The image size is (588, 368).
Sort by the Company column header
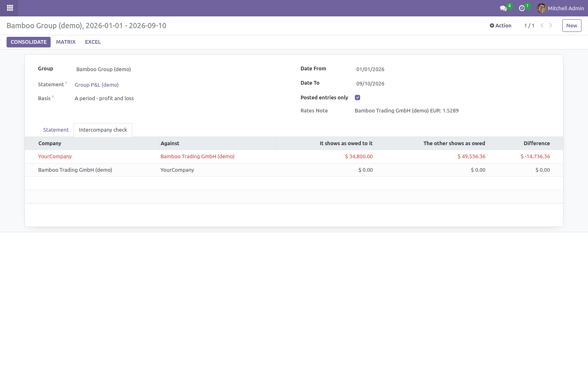tap(92, 144)
